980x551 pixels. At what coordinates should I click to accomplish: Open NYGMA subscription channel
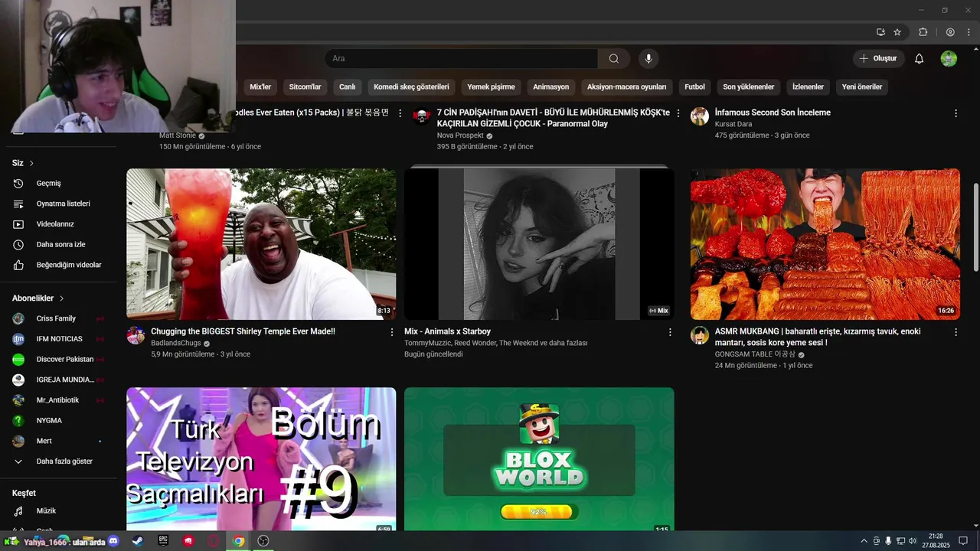pos(59,420)
